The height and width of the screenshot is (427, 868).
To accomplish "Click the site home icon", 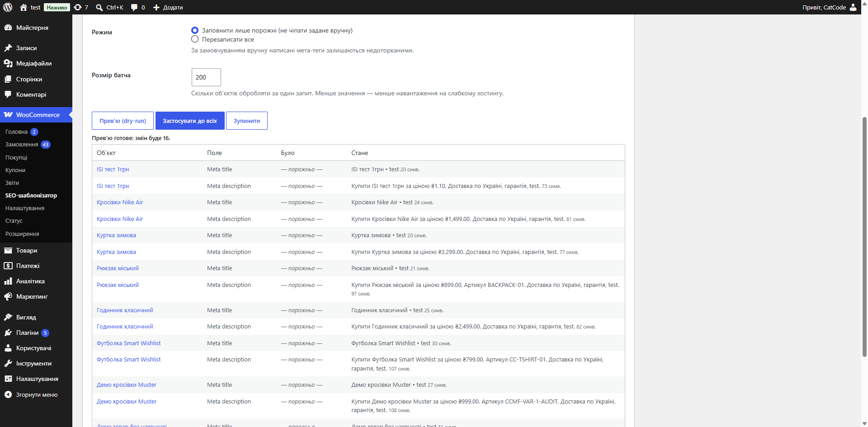I will click(x=24, y=7).
